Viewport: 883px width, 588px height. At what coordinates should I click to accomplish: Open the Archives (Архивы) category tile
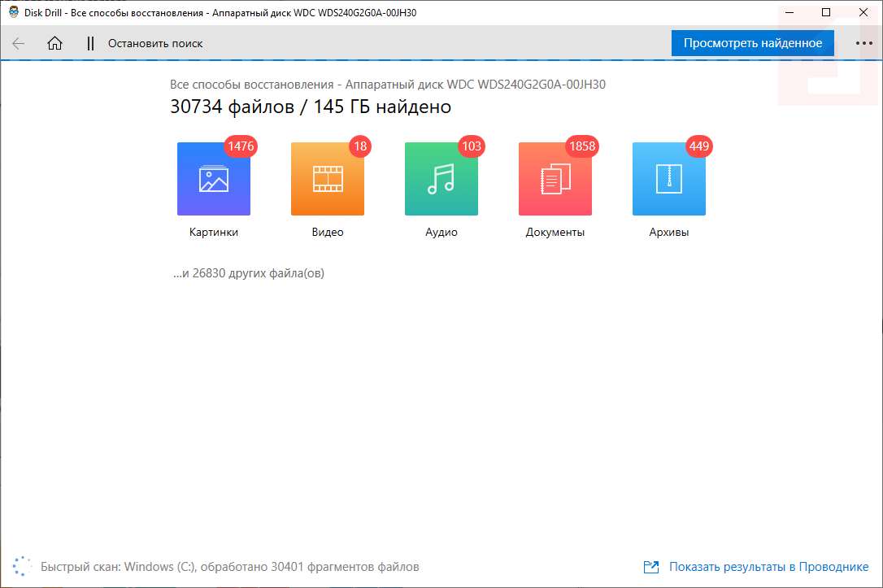668,179
